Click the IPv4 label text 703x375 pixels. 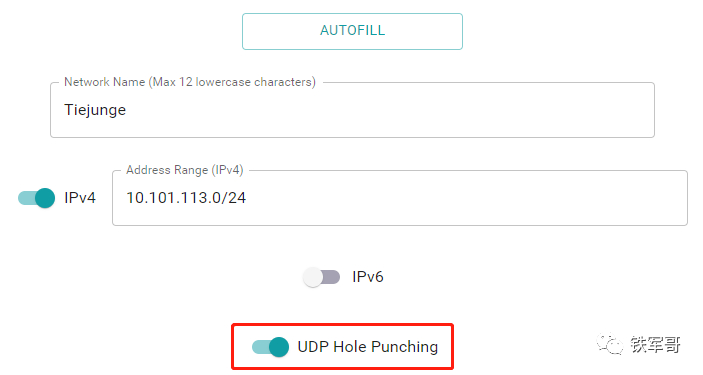(80, 198)
